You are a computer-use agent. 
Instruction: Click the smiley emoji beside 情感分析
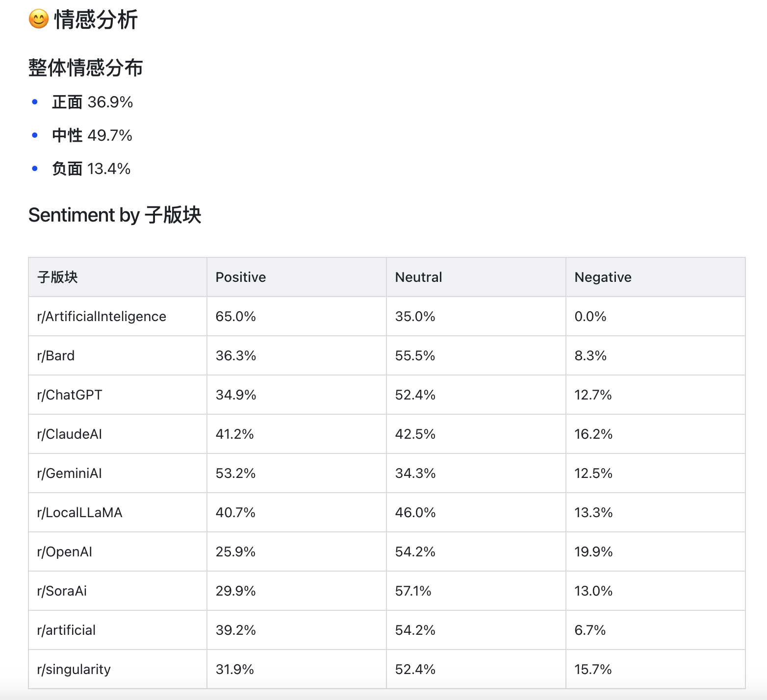coord(38,20)
